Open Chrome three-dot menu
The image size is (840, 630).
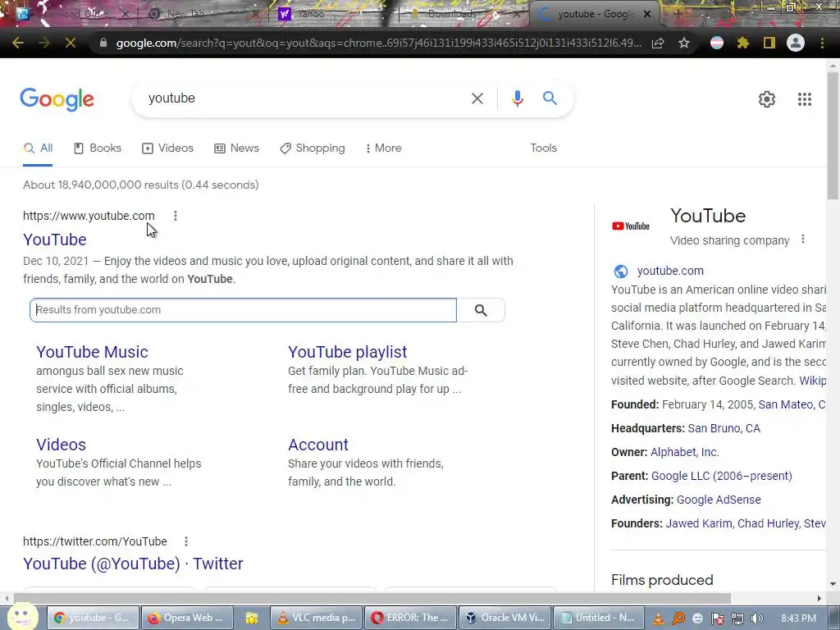point(822,43)
